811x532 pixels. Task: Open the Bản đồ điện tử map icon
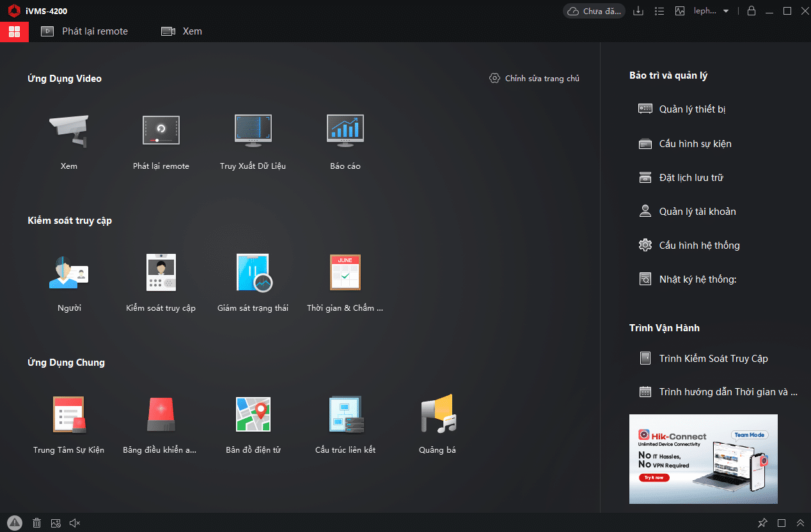click(x=253, y=414)
